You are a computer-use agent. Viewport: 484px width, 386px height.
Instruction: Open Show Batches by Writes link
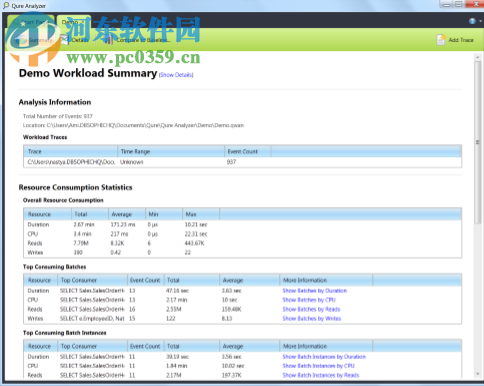(312, 319)
